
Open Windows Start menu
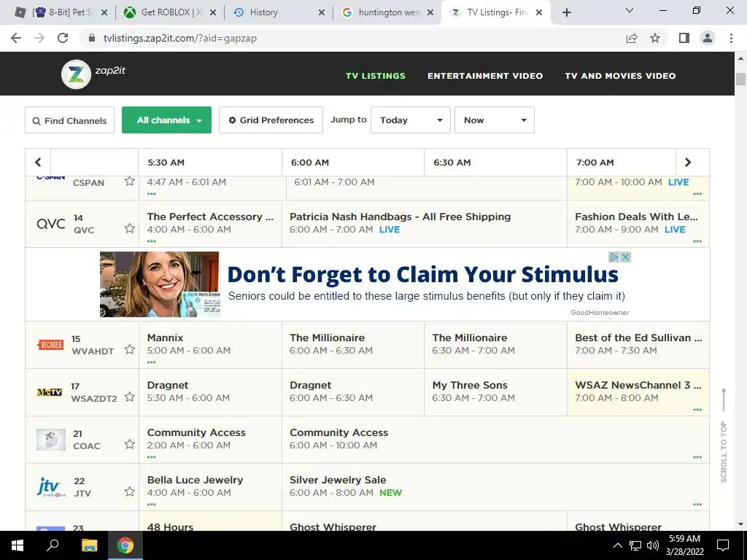(18, 545)
